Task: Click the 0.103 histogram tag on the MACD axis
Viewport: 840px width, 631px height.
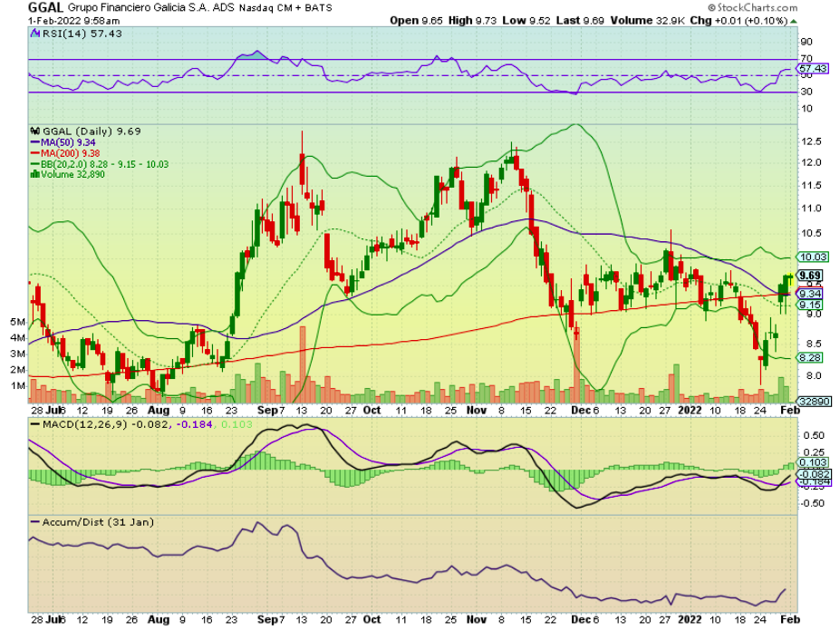Action: [x=813, y=461]
